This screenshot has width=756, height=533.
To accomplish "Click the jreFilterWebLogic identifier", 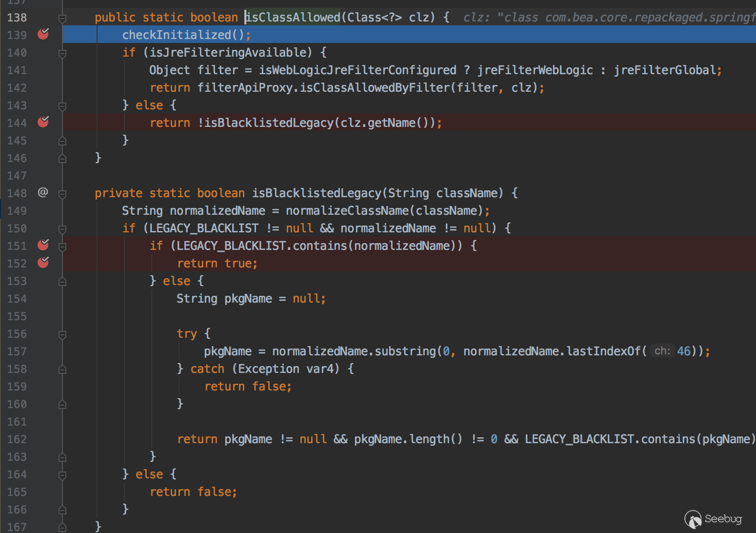I will click(x=535, y=70).
